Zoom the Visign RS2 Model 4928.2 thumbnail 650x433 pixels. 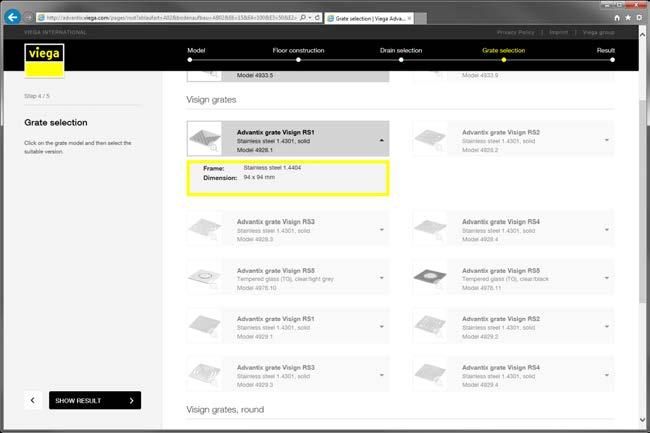tap(430, 138)
